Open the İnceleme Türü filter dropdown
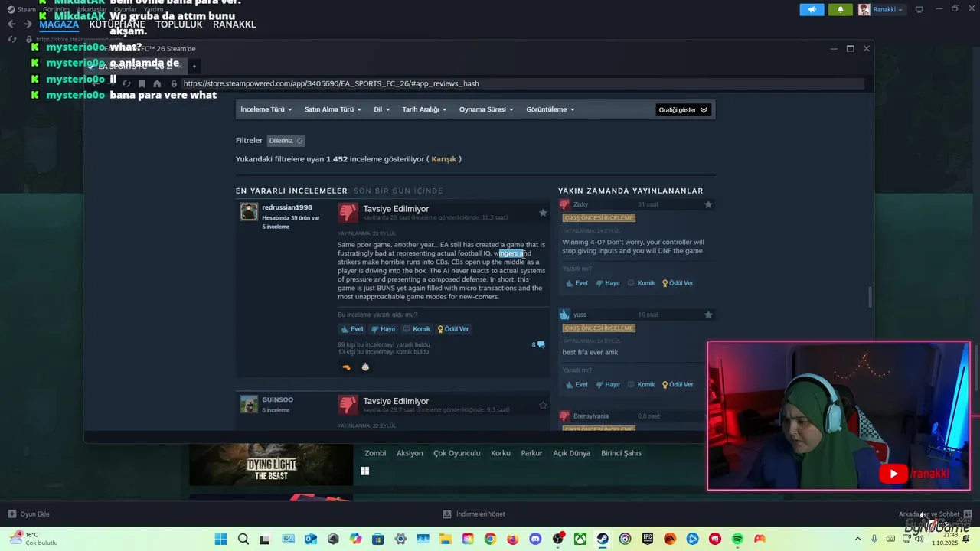 tap(266, 109)
